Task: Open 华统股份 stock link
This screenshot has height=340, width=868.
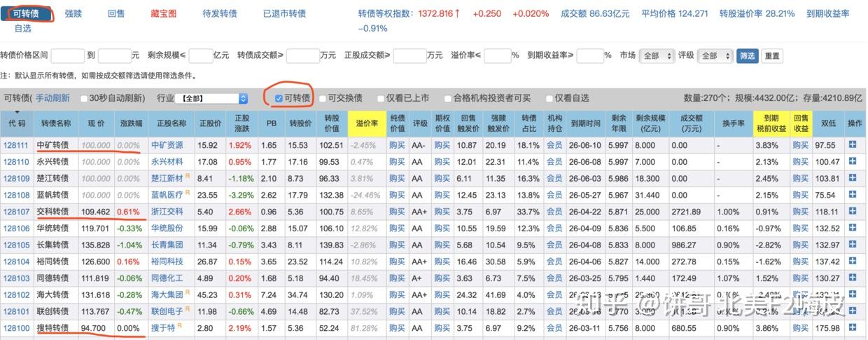Action: [167, 228]
